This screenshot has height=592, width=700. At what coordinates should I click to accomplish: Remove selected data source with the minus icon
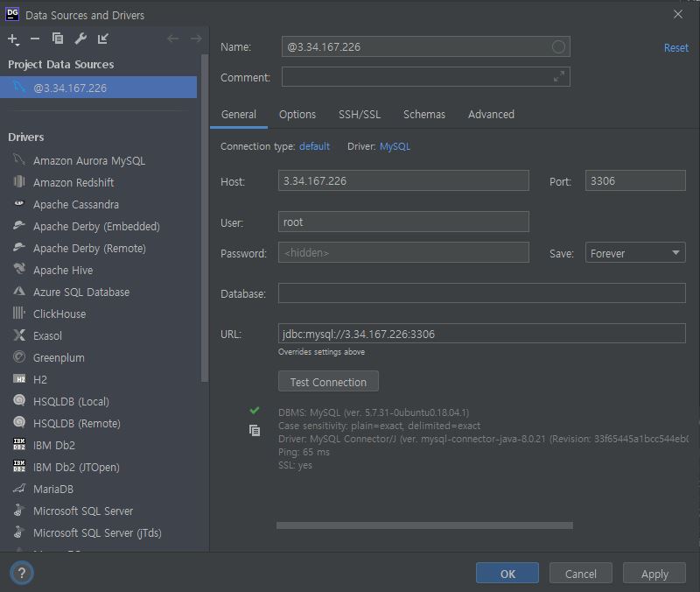(x=33, y=39)
